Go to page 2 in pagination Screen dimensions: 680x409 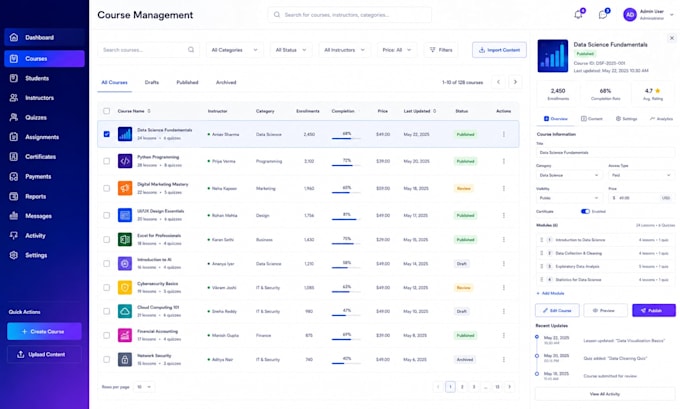pyautogui.click(x=462, y=387)
